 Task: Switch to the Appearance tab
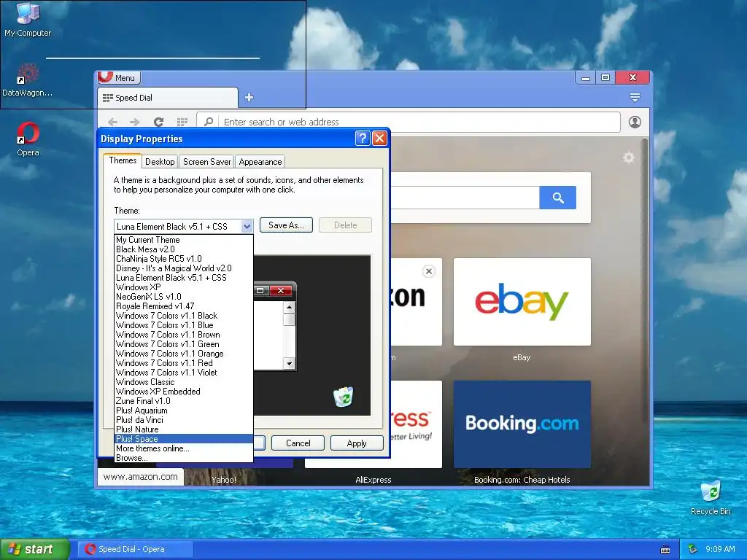coord(260,162)
